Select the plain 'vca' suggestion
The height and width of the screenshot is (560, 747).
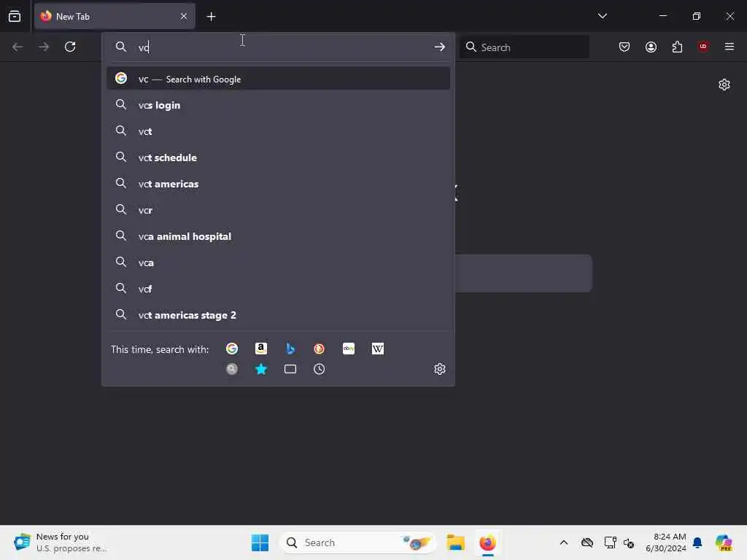click(278, 262)
